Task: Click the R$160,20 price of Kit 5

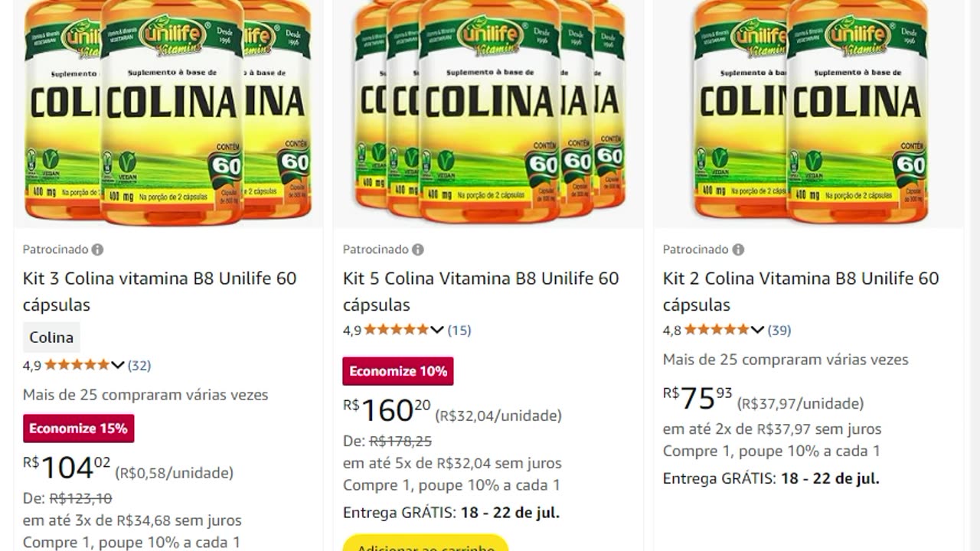Action: (x=387, y=410)
